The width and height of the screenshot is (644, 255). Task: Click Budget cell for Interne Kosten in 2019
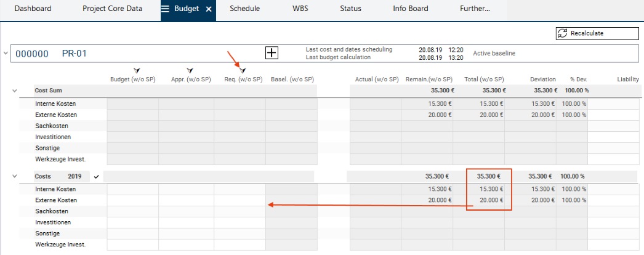coord(132,189)
